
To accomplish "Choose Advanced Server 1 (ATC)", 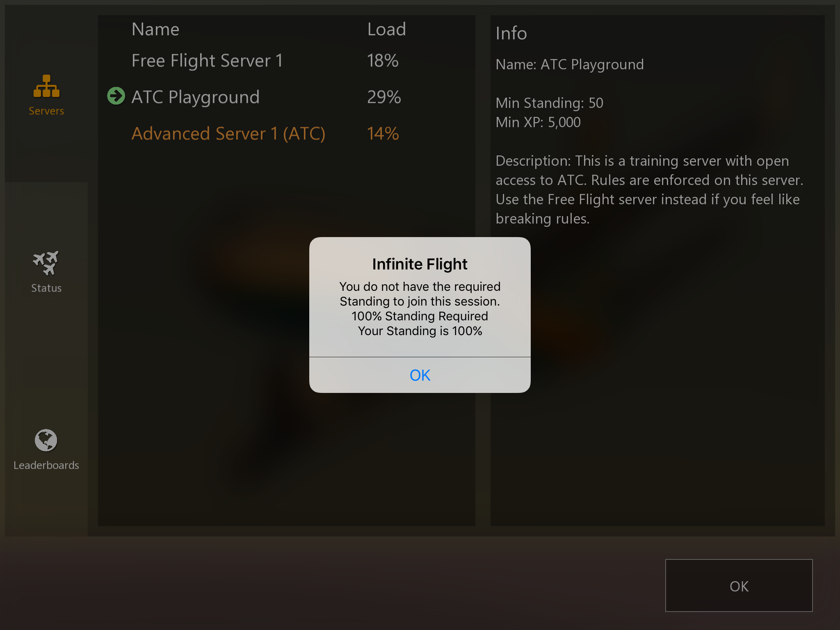I will click(286, 133).
